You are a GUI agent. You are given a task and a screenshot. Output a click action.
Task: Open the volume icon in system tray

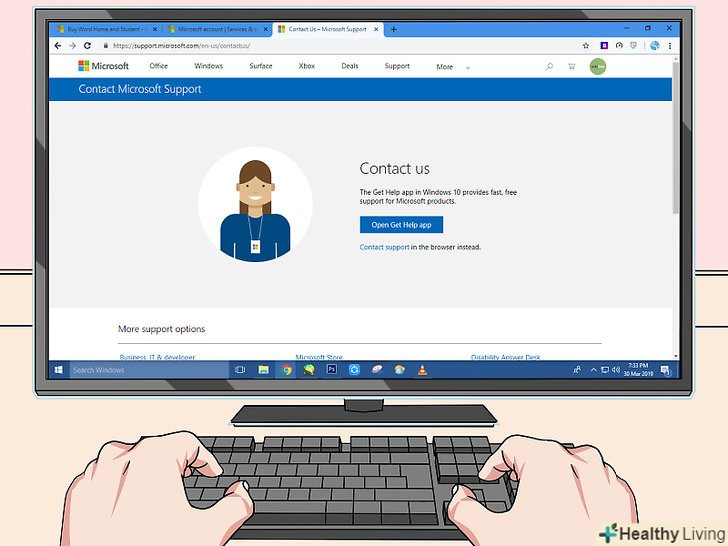click(x=616, y=370)
